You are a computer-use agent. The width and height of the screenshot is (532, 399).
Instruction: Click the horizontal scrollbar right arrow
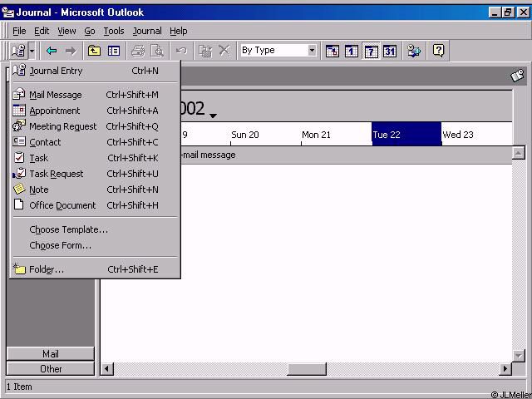click(505, 368)
